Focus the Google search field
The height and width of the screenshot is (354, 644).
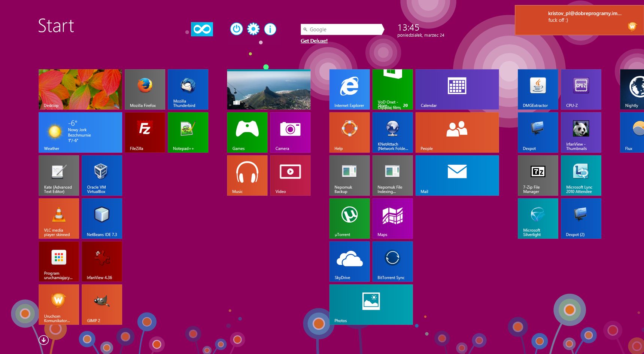[342, 29]
